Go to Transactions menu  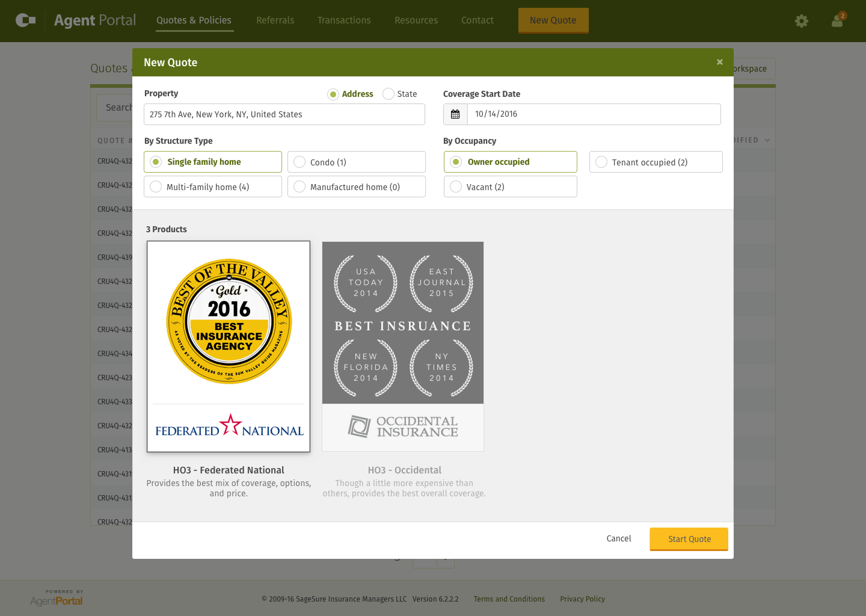click(344, 20)
